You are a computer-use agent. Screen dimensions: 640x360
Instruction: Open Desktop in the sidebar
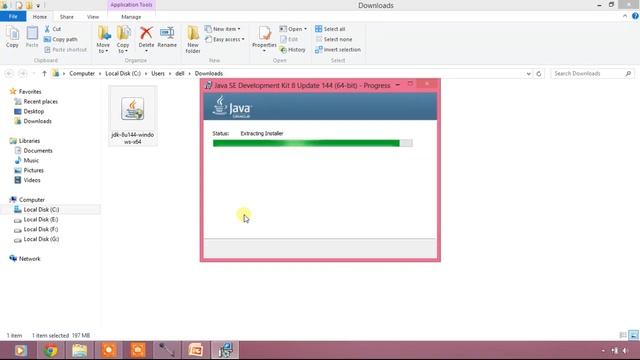[x=33, y=111]
